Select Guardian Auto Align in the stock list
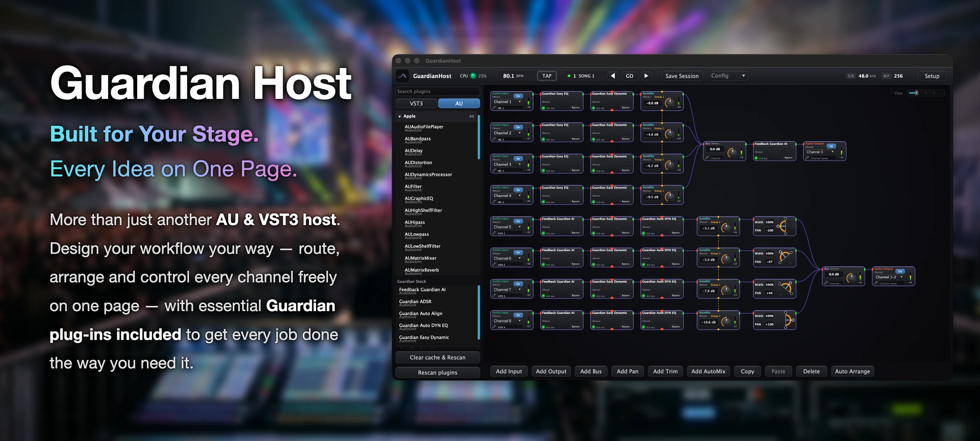Viewport: 980px width, 441px height. point(436,315)
